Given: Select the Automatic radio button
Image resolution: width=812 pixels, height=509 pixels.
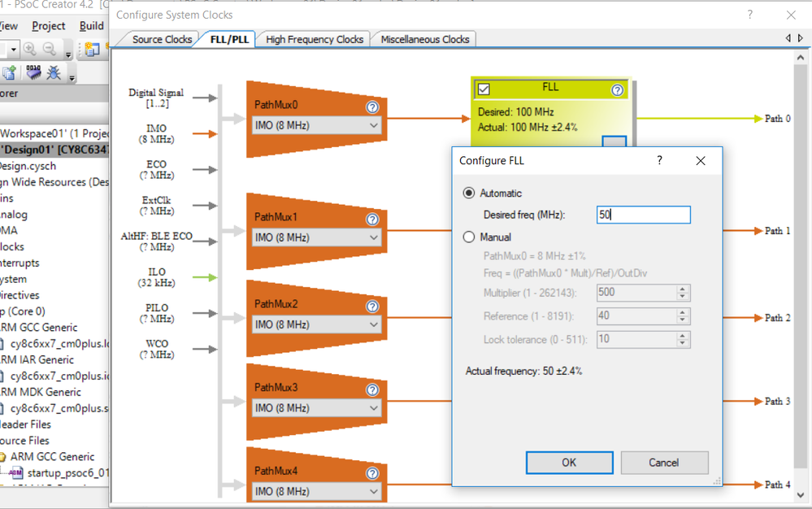Looking at the screenshot, I should [x=469, y=194].
